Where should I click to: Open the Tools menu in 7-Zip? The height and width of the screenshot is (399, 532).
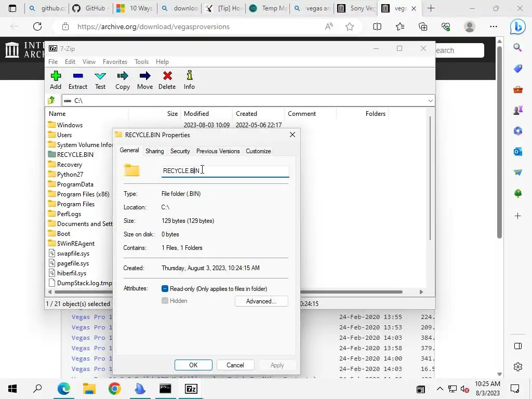click(141, 62)
